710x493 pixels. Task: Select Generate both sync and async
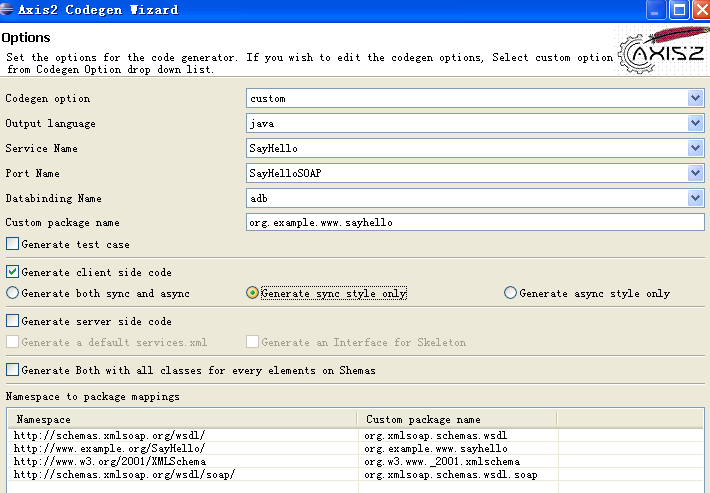click(12, 293)
